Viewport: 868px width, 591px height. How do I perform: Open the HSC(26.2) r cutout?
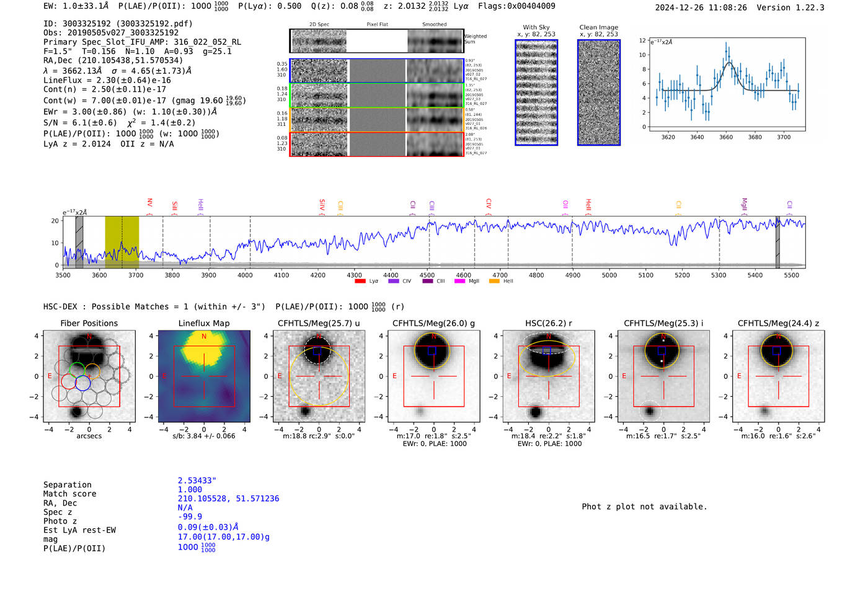549,376
